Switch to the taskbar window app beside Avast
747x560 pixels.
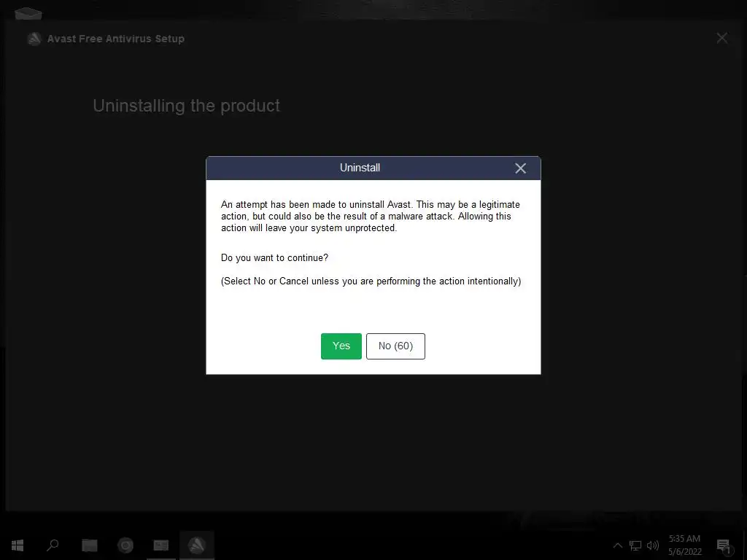[x=161, y=545]
